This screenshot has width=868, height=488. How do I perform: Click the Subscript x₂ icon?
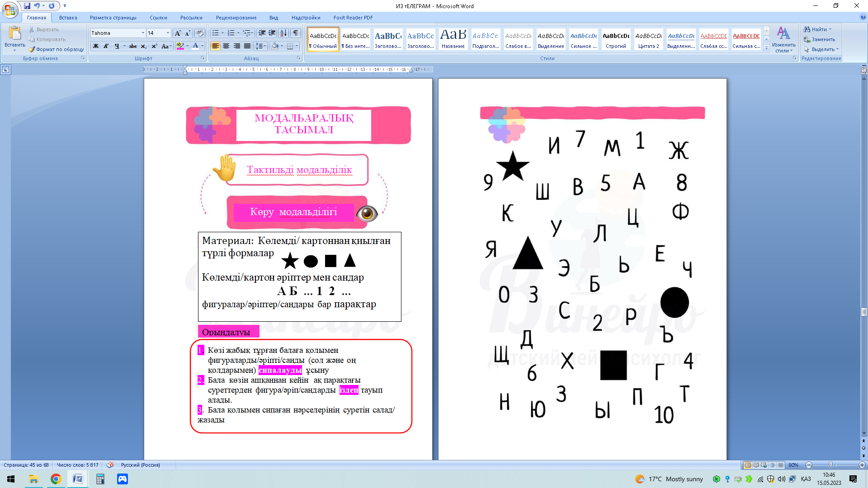(143, 46)
